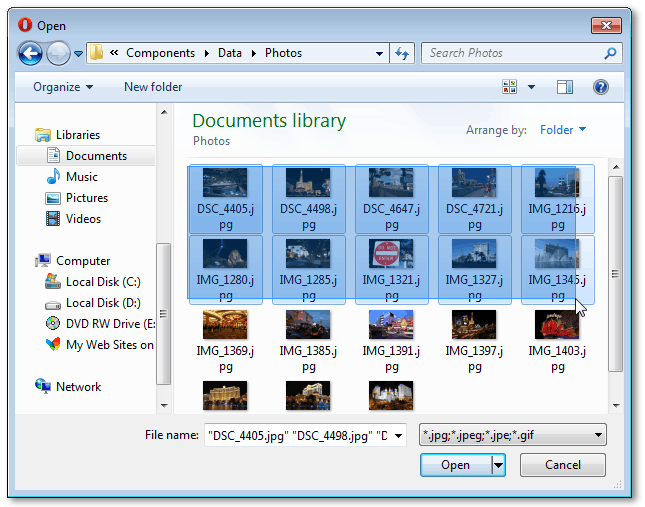This screenshot has height=507, width=645.
Task: Click the folder icon in address bar
Action: (x=96, y=53)
